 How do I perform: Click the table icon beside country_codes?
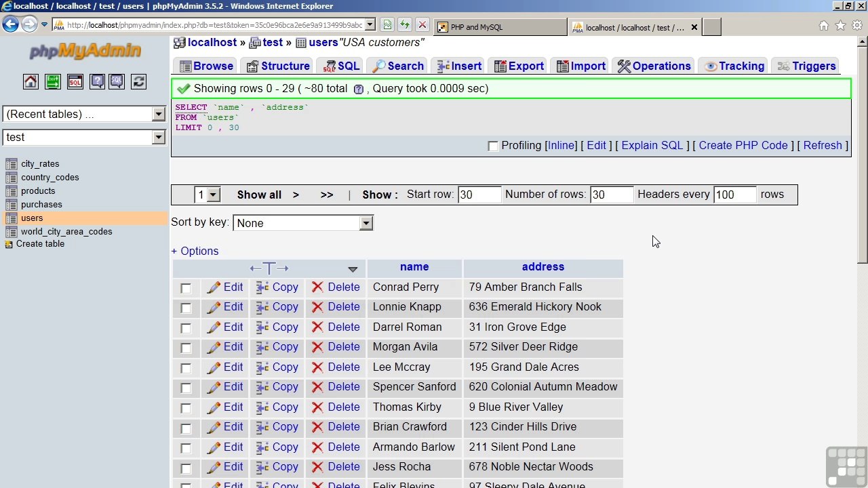(11, 178)
